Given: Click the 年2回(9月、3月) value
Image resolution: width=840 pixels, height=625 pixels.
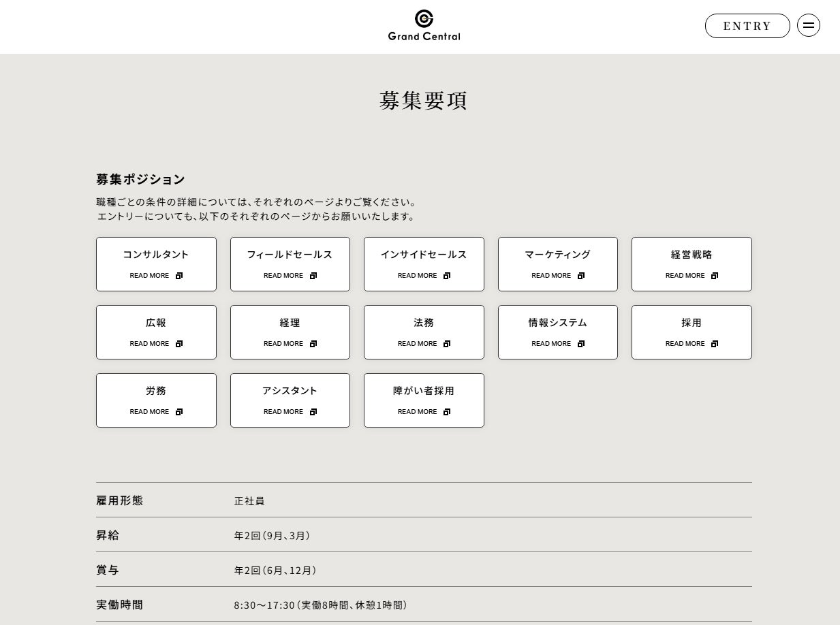Looking at the screenshot, I should click(x=273, y=536).
